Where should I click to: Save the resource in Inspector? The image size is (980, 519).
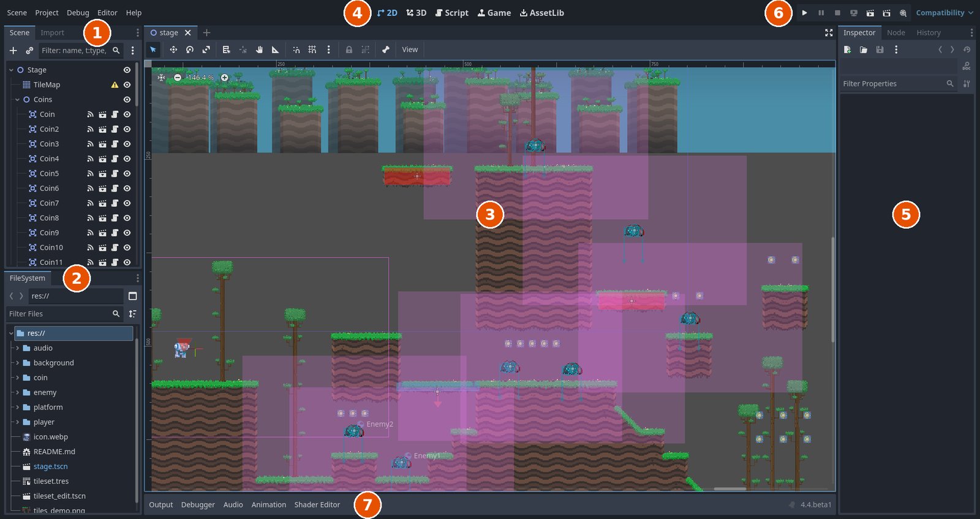880,50
